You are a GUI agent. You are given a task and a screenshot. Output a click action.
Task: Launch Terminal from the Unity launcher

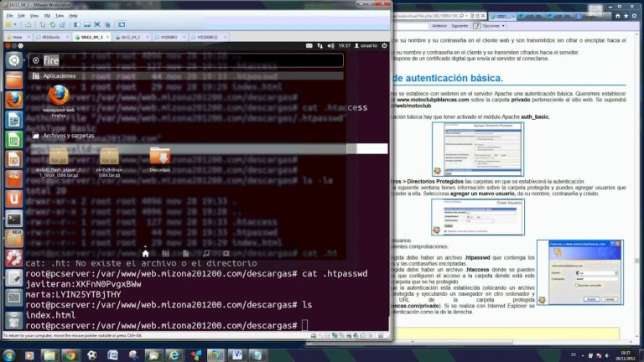coord(13,219)
